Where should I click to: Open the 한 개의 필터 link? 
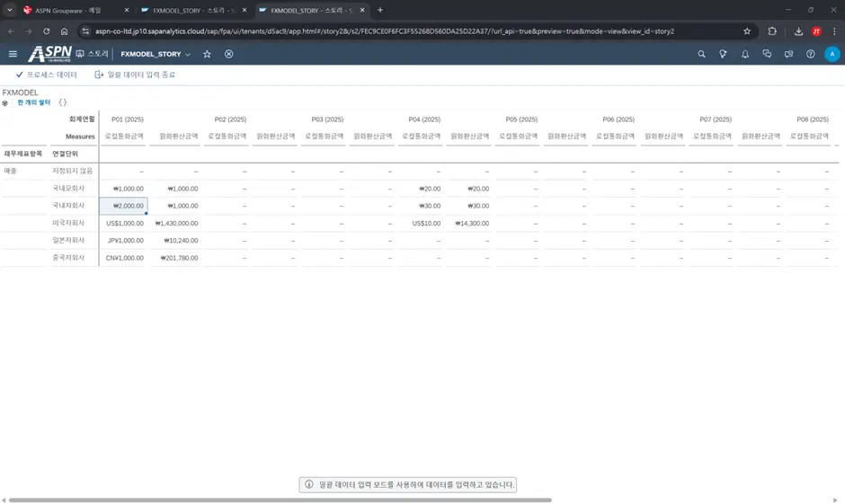(x=34, y=102)
